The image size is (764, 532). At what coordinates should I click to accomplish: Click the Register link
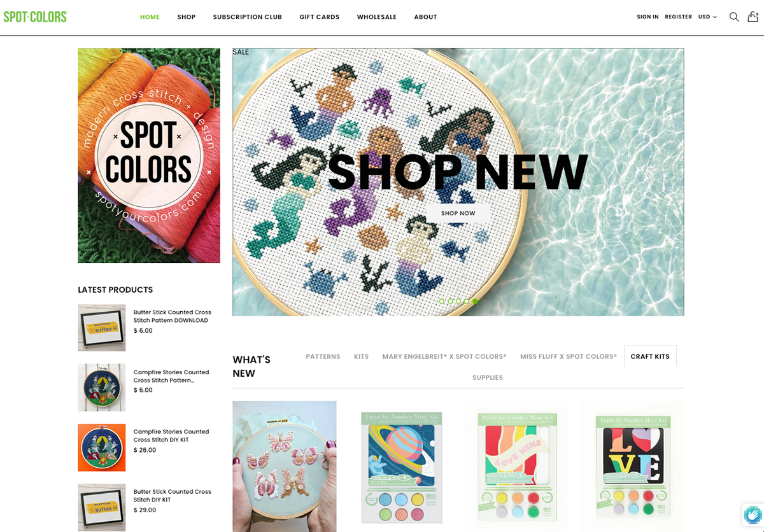click(679, 17)
